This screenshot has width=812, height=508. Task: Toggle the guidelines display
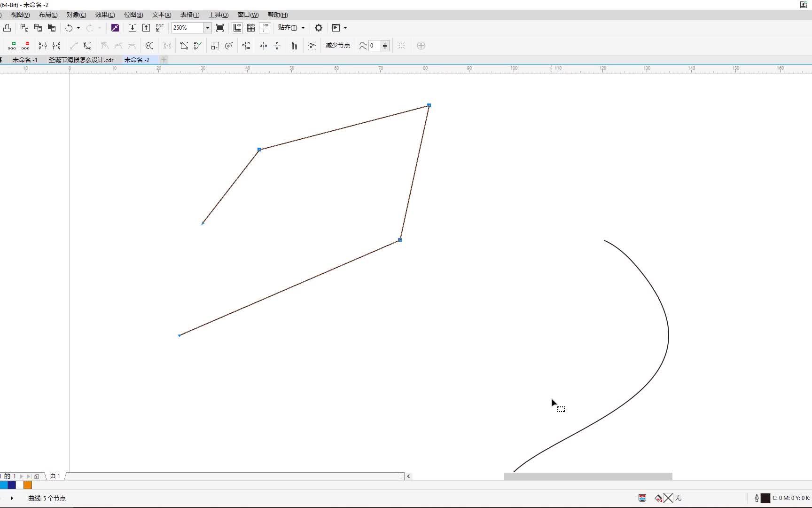tap(265, 28)
